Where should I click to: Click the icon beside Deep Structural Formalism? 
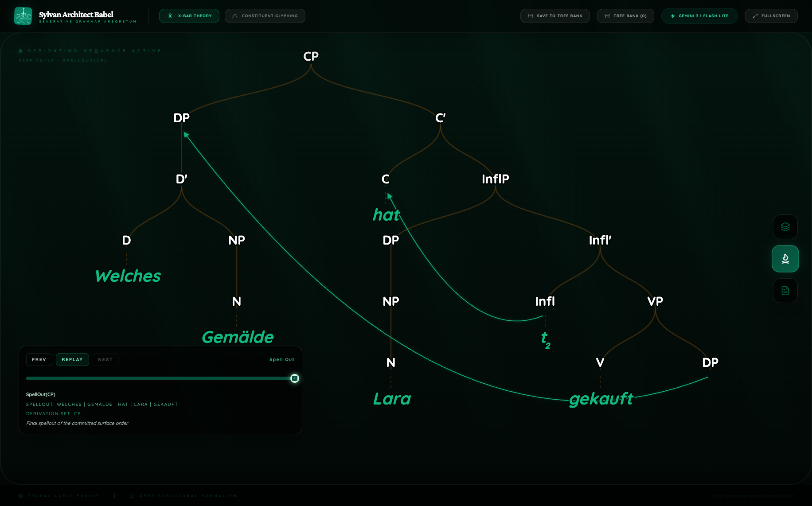132,496
